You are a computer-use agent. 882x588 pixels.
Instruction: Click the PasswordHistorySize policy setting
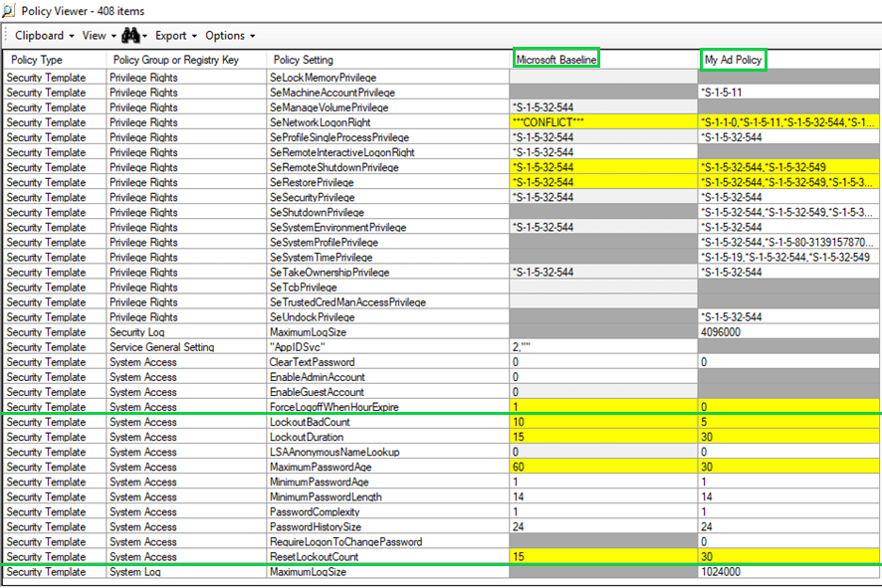(316, 526)
